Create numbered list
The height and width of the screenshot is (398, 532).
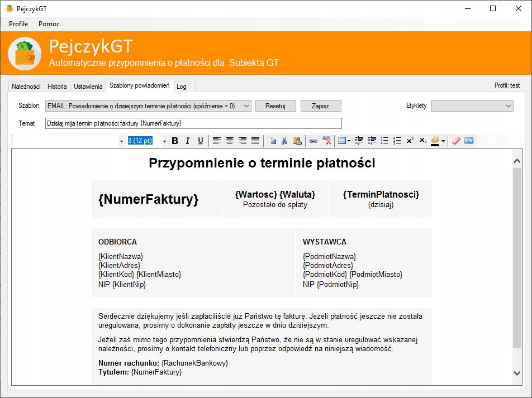coord(397,141)
